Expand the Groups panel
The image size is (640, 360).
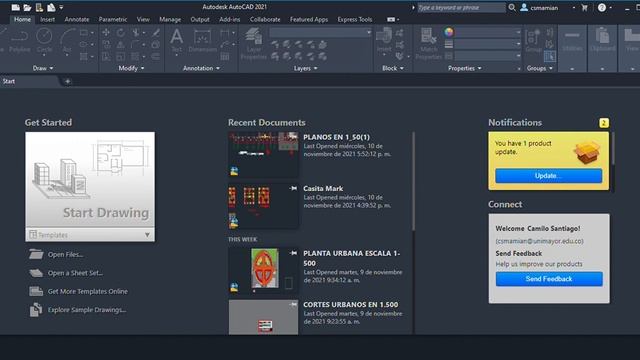[540, 68]
